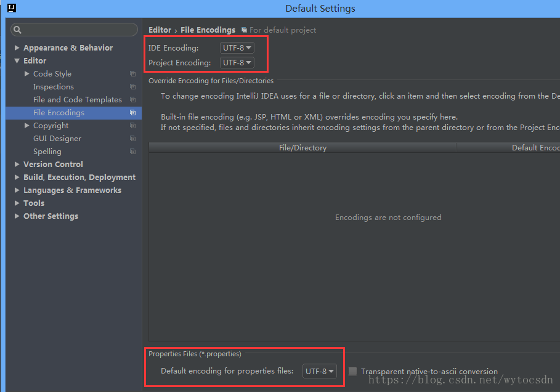The image size is (560, 392).
Task: Click project-level icon beside Spelling
Action: click(132, 152)
